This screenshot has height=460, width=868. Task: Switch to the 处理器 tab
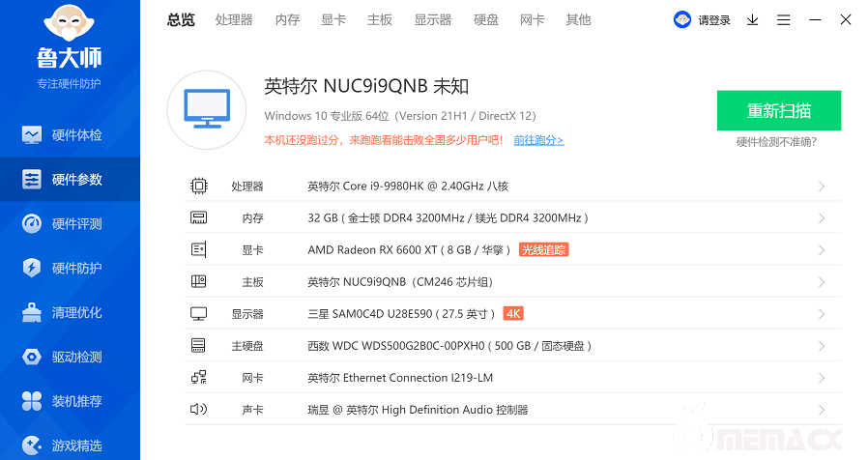point(234,20)
